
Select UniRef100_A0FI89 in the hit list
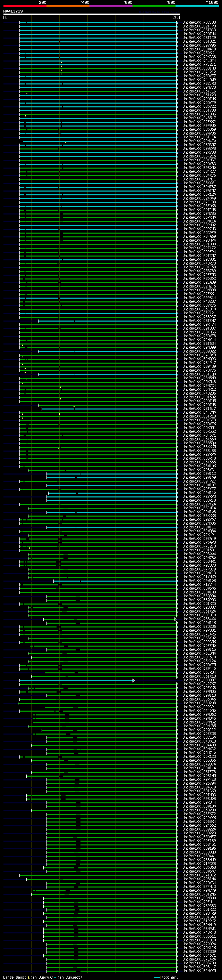coord(199,841)
